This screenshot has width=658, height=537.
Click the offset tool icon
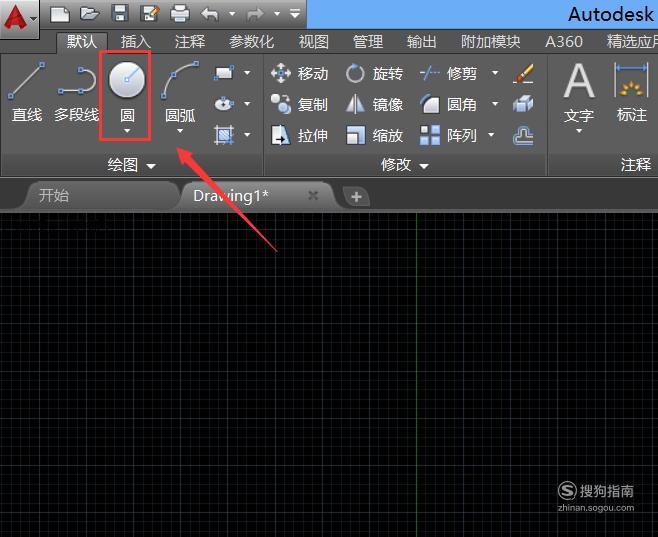click(523, 136)
